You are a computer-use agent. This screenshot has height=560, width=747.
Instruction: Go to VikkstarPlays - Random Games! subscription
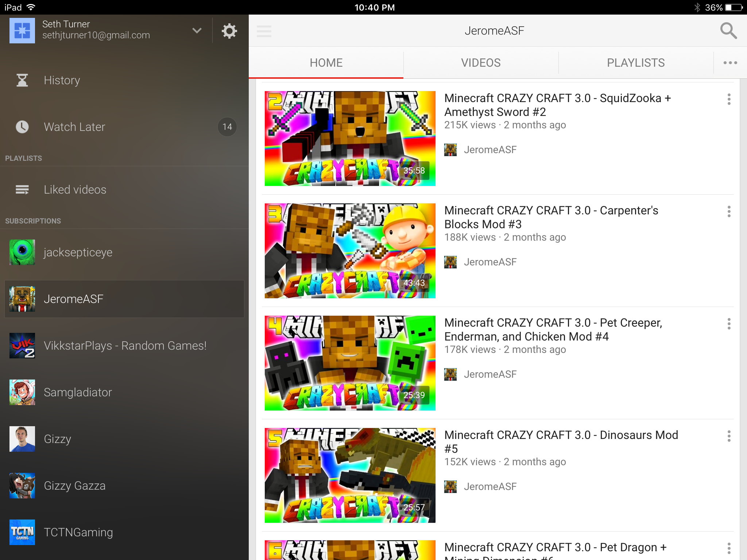coord(124,346)
